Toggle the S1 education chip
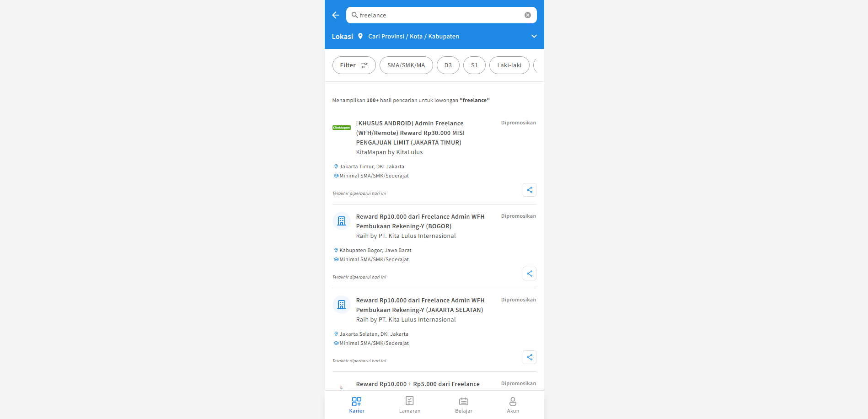 [x=474, y=65]
